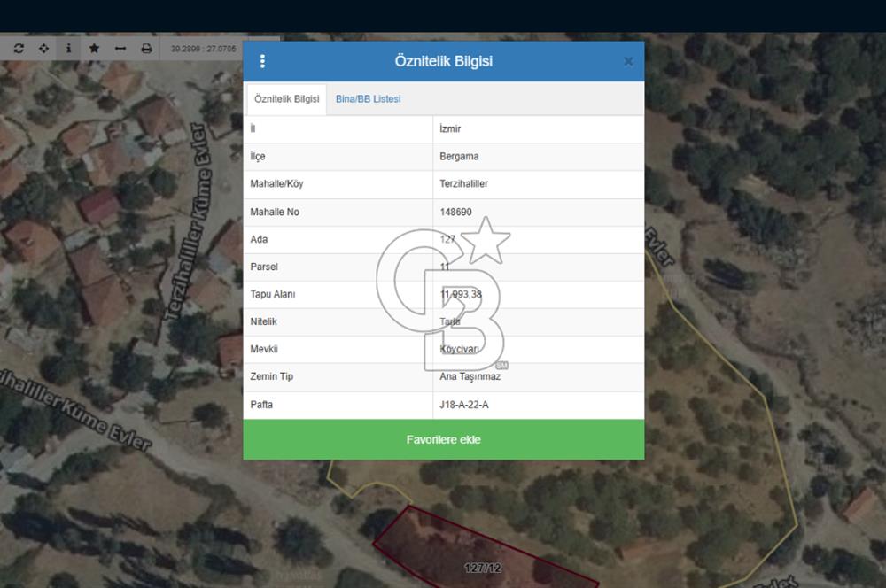The height and width of the screenshot is (588, 886).
Task: Click the Tapu Alanı label
Action: coord(272,294)
